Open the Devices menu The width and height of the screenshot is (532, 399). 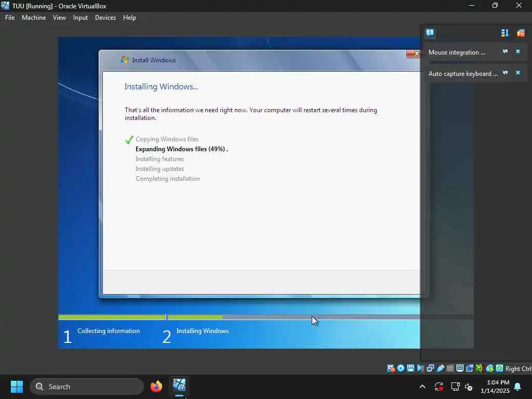[x=105, y=18]
